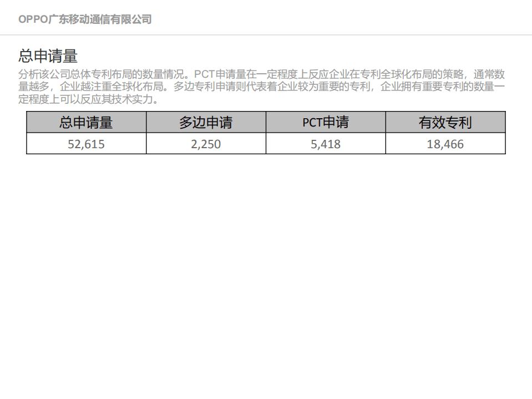
Task: Click the PCT申请 column header
Action: click(x=325, y=122)
